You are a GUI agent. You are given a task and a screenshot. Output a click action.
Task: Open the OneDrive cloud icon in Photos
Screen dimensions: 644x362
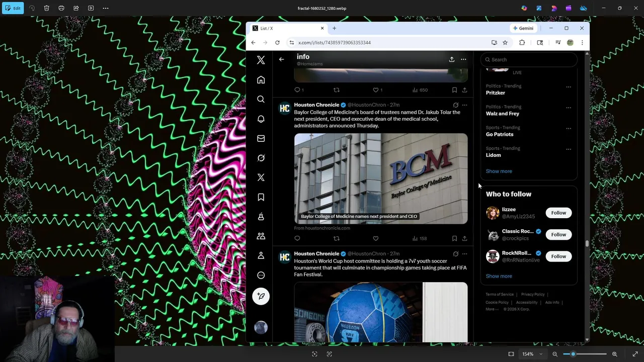(x=584, y=8)
